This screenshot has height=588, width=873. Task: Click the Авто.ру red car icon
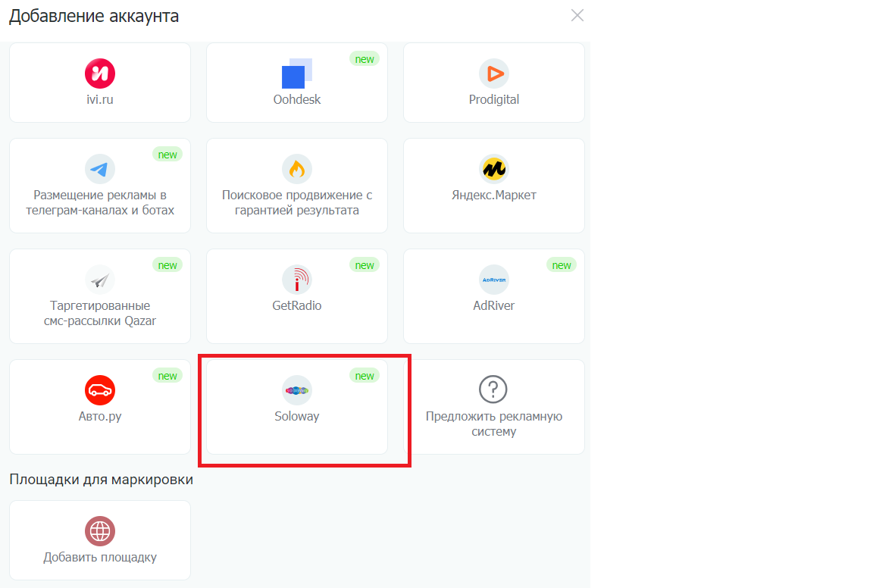100,390
